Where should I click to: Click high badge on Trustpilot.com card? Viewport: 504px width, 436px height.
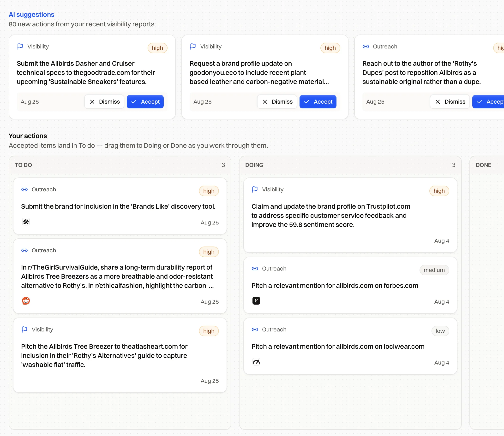(439, 191)
